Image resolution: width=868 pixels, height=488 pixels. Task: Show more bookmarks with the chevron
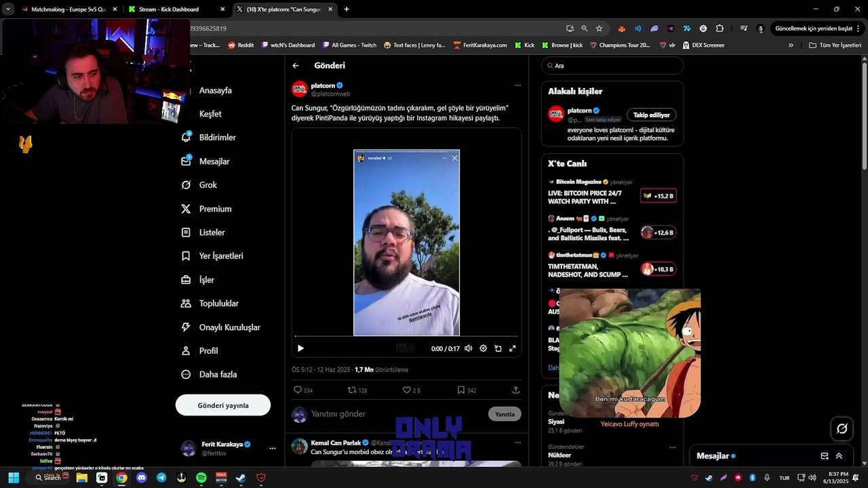(x=791, y=45)
